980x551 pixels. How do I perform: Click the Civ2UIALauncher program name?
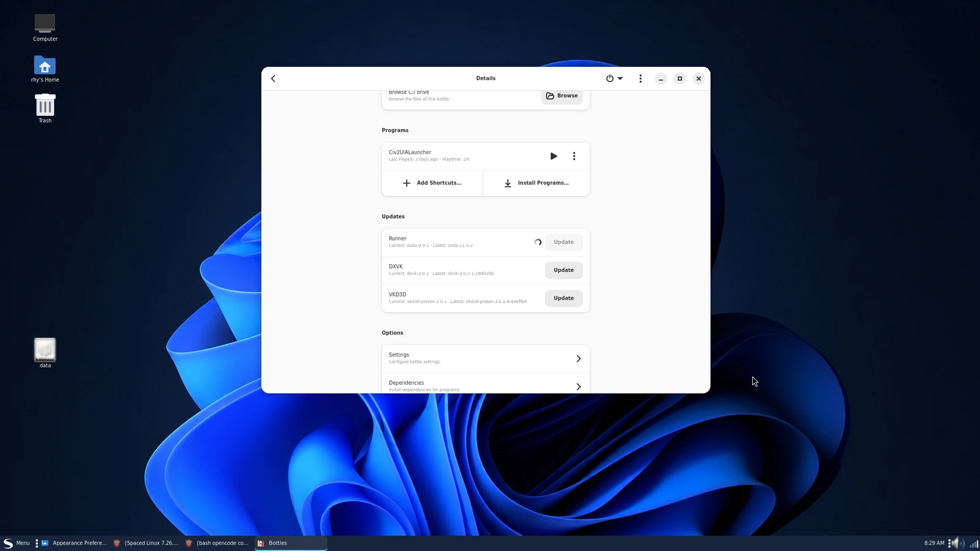click(x=410, y=152)
